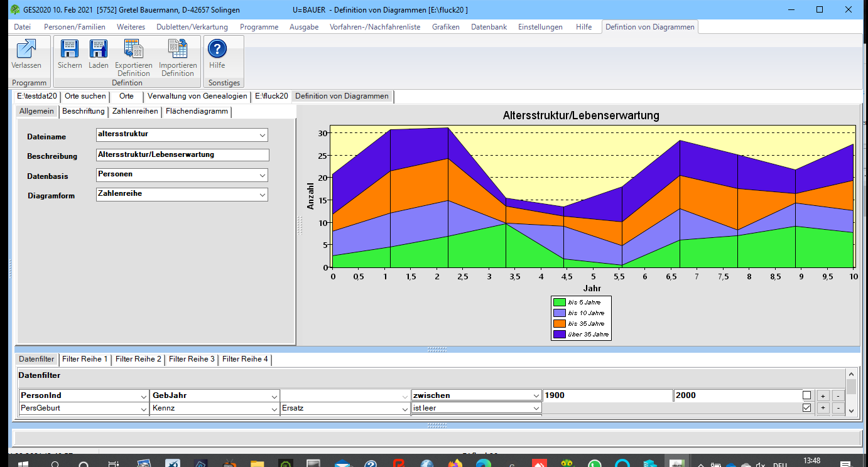This screenshot has width=868, height=467.
Task: Open File Explorer folder in taskbar
Action: 257,463
